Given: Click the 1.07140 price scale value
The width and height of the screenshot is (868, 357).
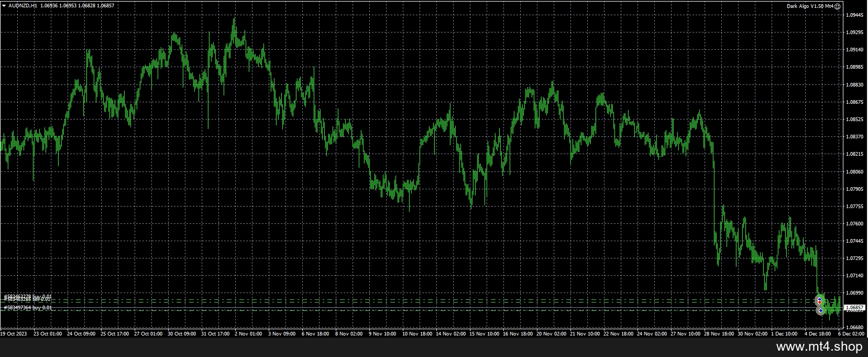Looking at the screenshot, I should [855, 276].
